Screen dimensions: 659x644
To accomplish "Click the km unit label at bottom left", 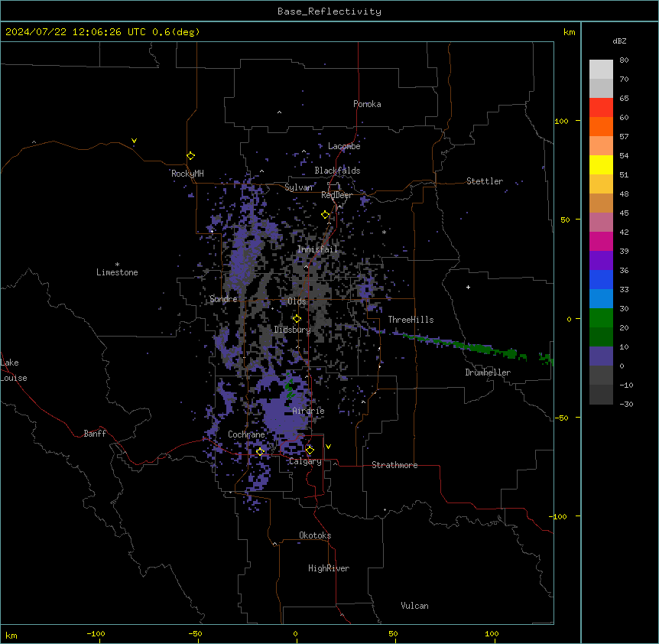I will pos(11,635).
